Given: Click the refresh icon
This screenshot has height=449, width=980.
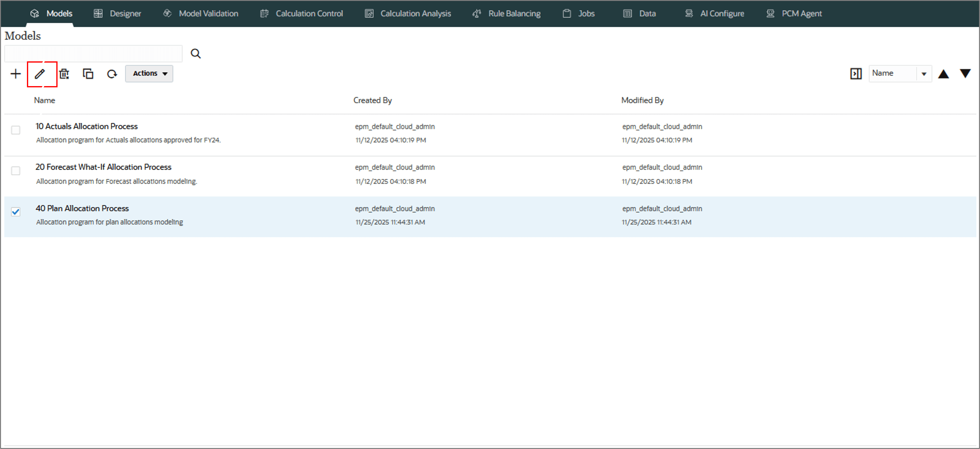Looking at the screenshot, I should point(112,74).
